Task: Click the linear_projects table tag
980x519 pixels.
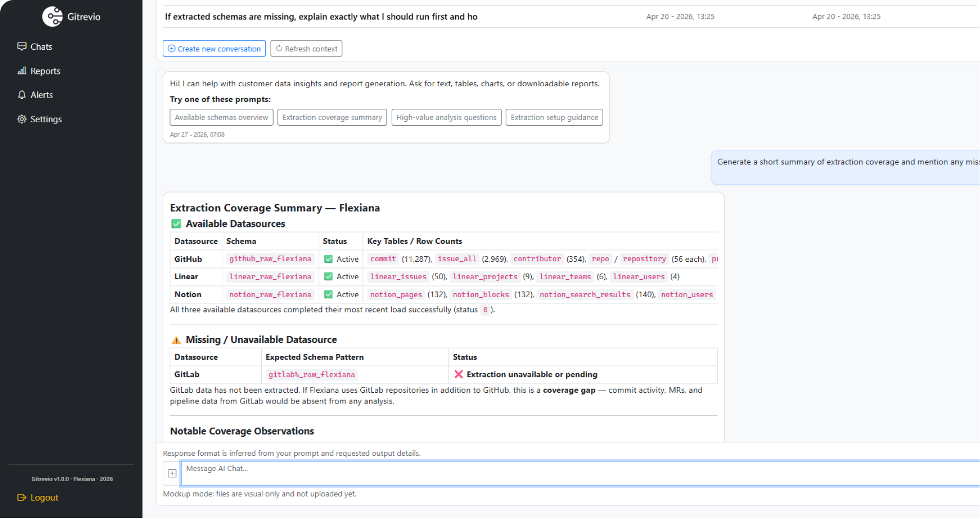Action: click(485, 277)
